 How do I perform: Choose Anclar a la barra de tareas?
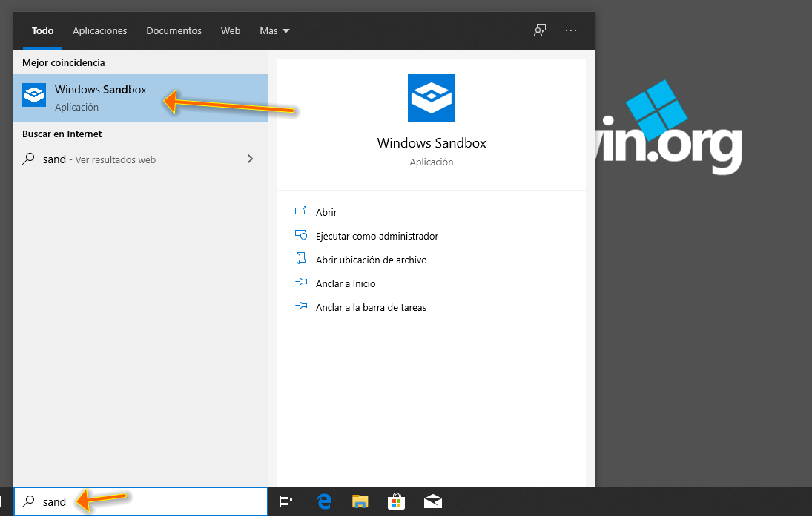[x=371, y=307]
